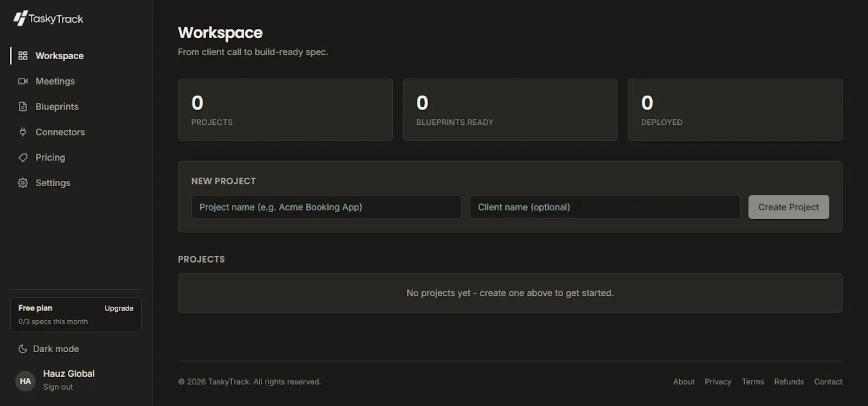The image size is (868, 406).
Task: Click the 0 Projects stat card
Action: [285, 110]
